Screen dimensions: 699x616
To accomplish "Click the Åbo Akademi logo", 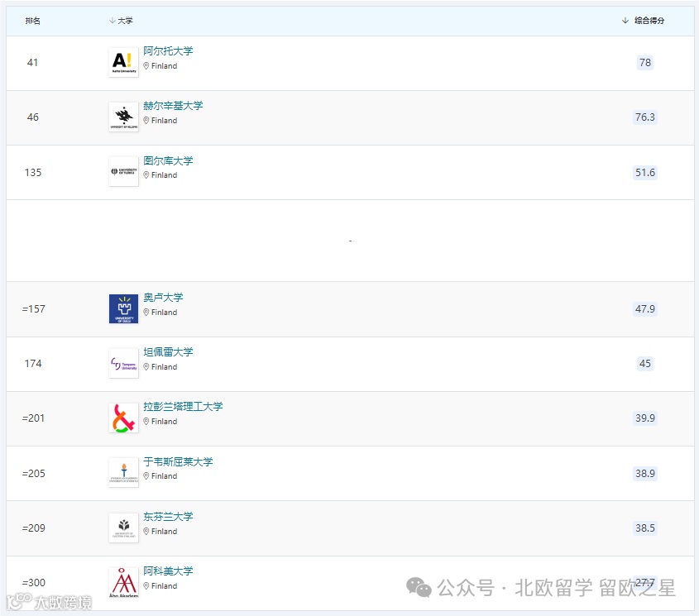I will point(122,581).
